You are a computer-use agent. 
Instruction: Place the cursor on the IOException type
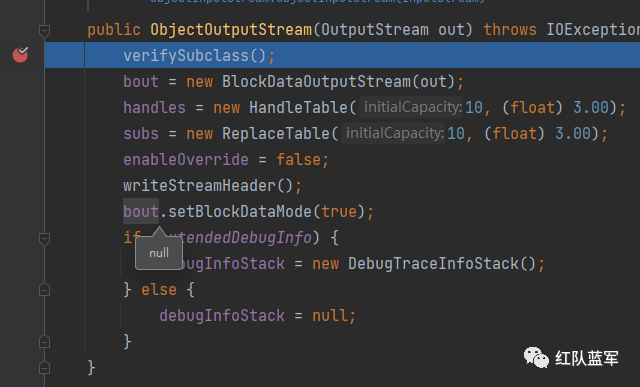593,30
